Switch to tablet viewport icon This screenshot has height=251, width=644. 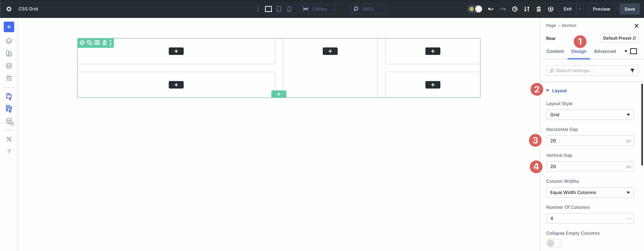tap(279, 9)
